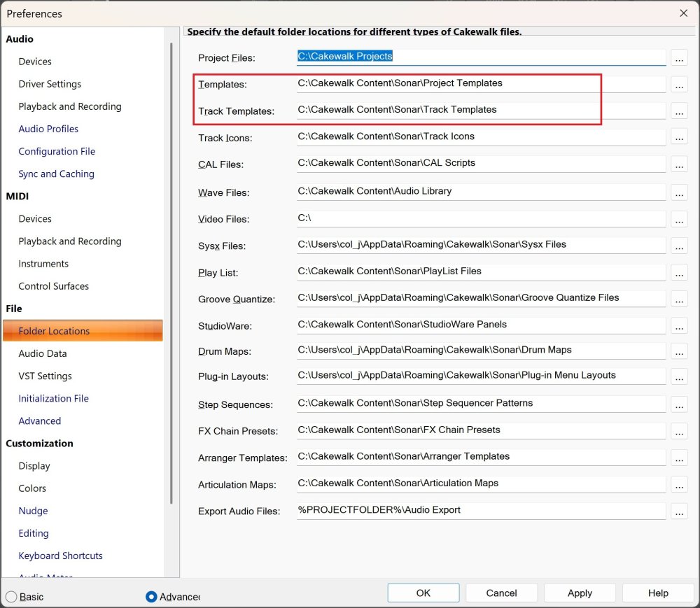Open Audio Driver Settings page
The height and width of the screenshot is (608, 700).
pyautogui.click(x=50, y=84)
